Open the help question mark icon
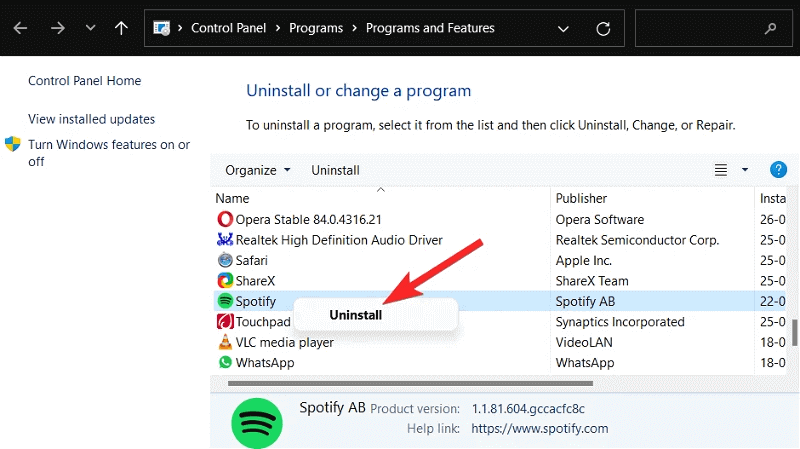800x449 pixels. click(778, 170)
